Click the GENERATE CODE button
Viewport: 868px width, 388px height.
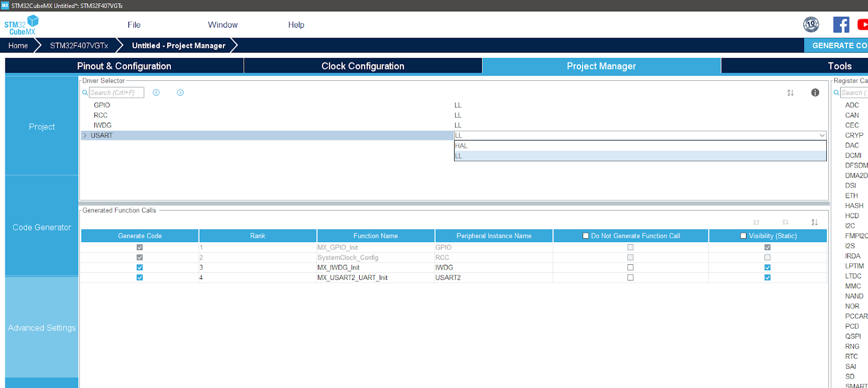click(836, 46)
